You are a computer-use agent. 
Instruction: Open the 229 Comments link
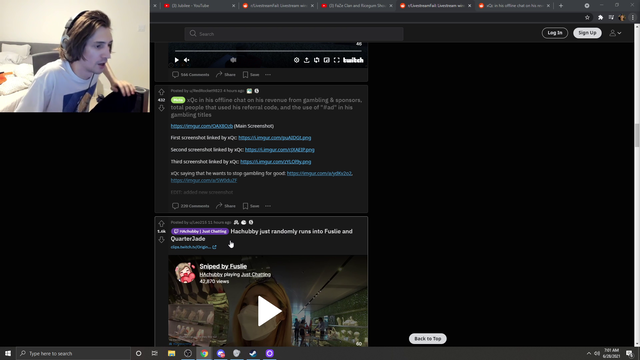click(x=191, y=206)
